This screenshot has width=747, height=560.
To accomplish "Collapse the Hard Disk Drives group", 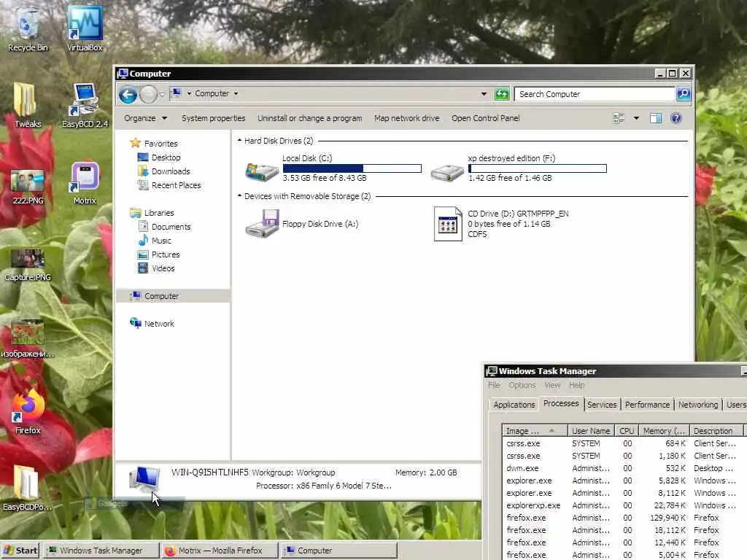I will [x=239, y=141].
